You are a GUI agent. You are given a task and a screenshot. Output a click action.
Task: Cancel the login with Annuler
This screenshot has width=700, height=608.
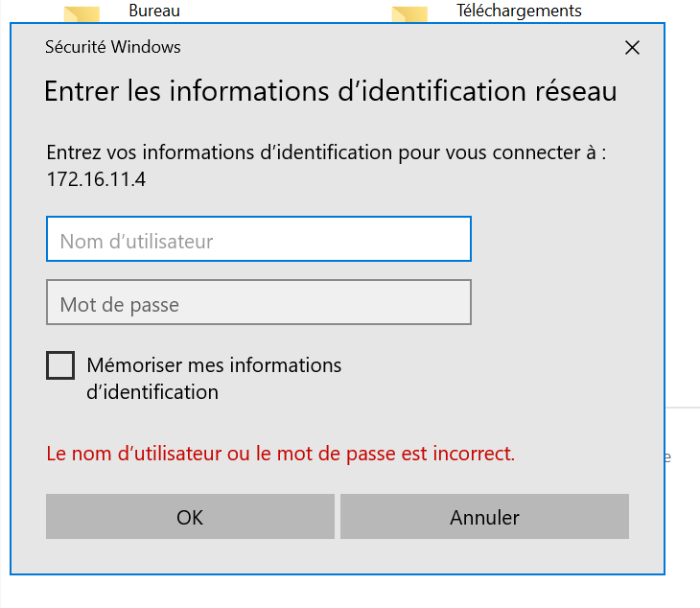pyautogui.click(x=485, y=517)
